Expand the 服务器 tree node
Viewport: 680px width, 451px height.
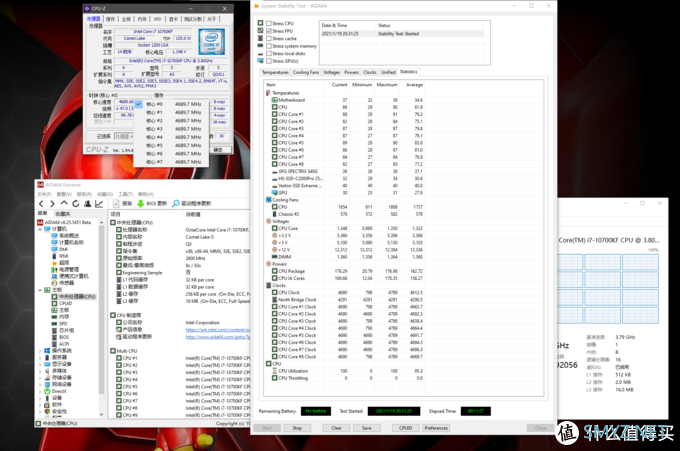click(x=40, y=357)
